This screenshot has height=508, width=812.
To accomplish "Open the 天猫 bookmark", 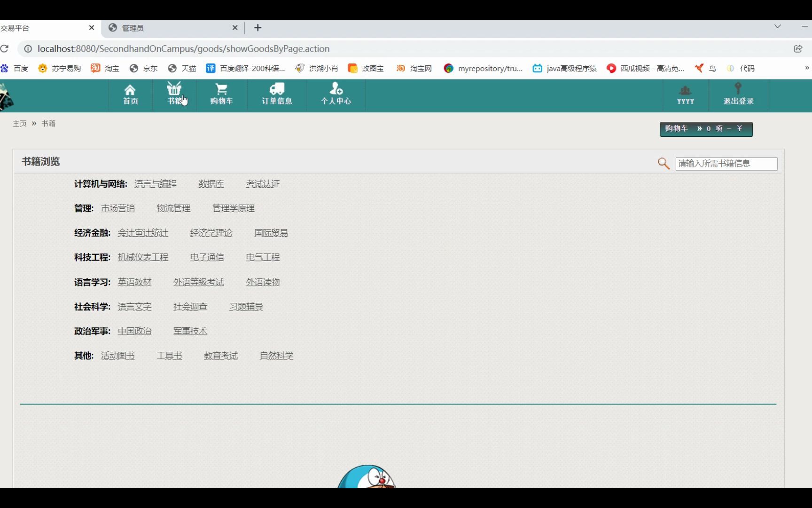I will click(x=182, y=68).
